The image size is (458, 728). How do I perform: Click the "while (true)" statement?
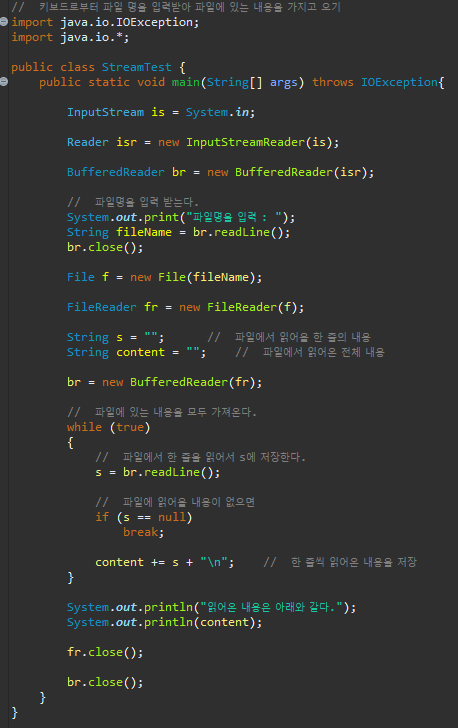click(109, 427)
